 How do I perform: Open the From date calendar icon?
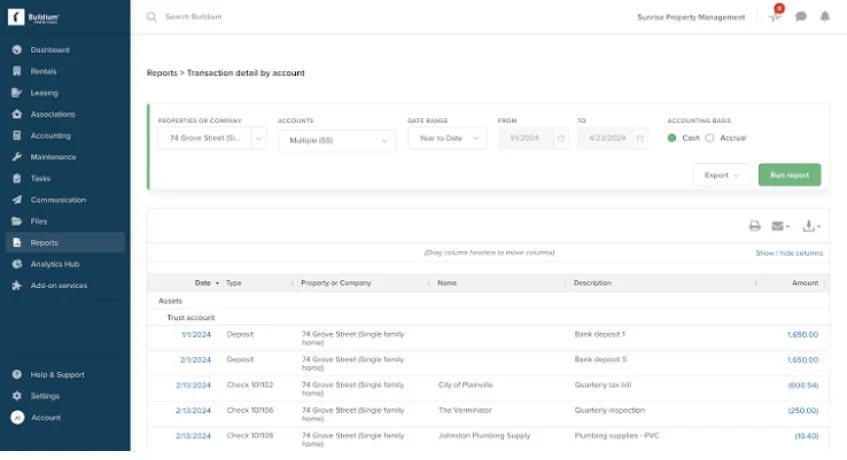coord(561,138)
